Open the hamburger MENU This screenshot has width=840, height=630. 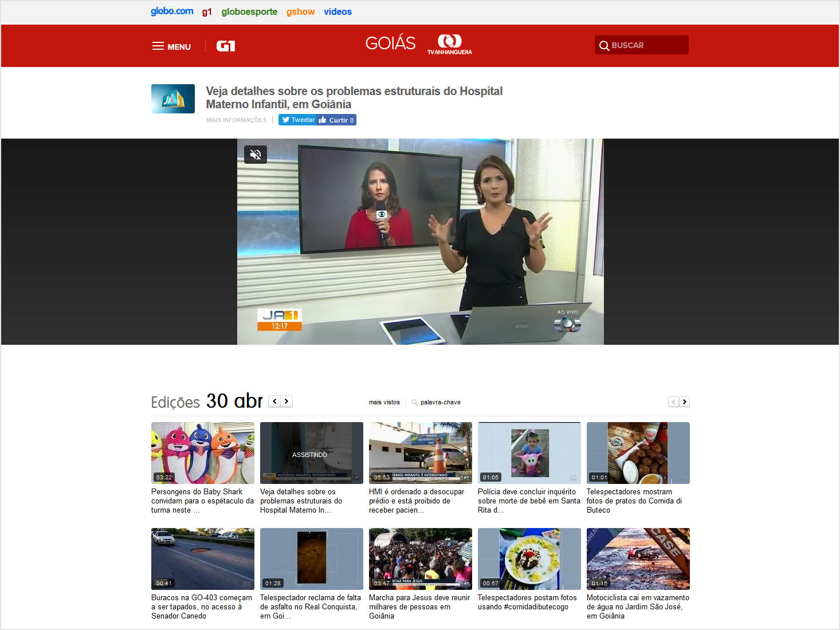point(171,46)
